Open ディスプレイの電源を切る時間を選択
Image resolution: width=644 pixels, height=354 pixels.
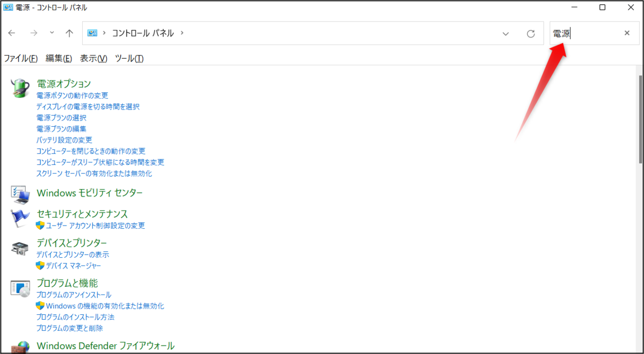(x=87, y=106)
